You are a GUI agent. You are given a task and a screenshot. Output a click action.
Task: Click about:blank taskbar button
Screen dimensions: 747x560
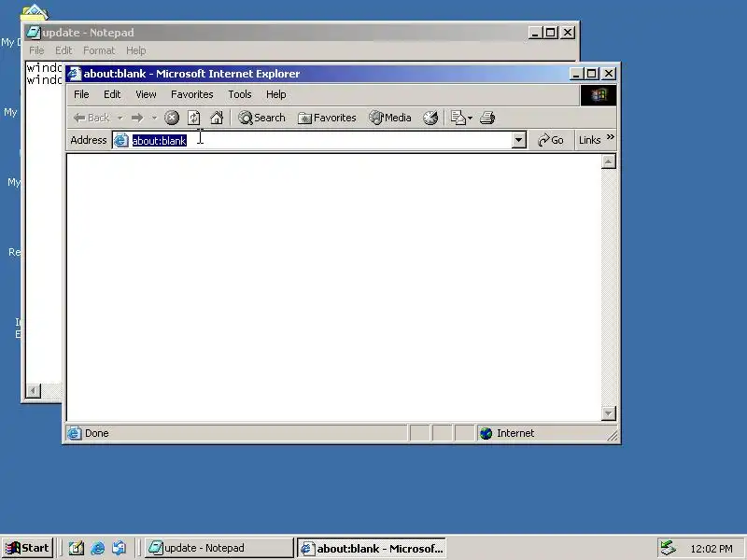tap(371, 548)
